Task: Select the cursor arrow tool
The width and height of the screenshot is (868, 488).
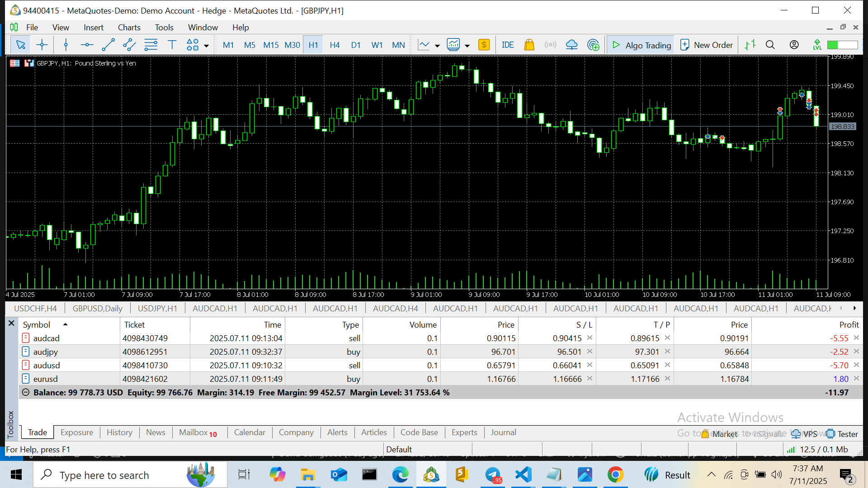Action: click(x=20, y=45)
